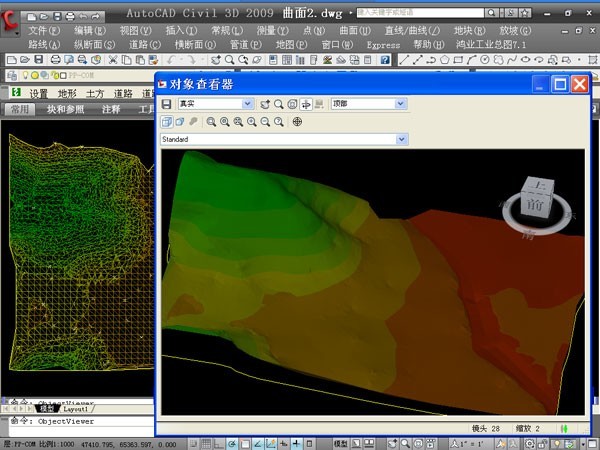Toggle the parallel projection cube button

166,122
